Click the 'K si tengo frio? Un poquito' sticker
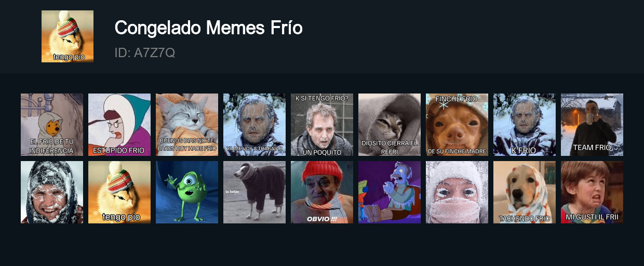 coord(322,125)
